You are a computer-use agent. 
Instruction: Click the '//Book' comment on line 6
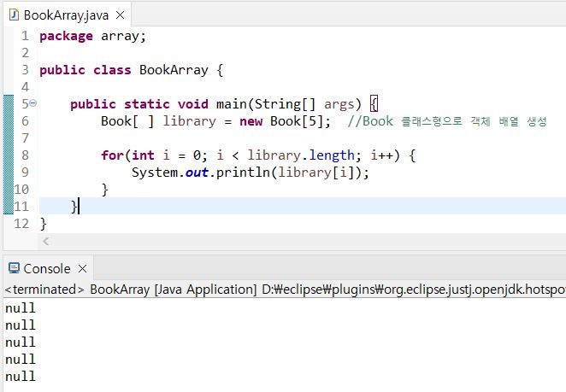coord(370,121)
